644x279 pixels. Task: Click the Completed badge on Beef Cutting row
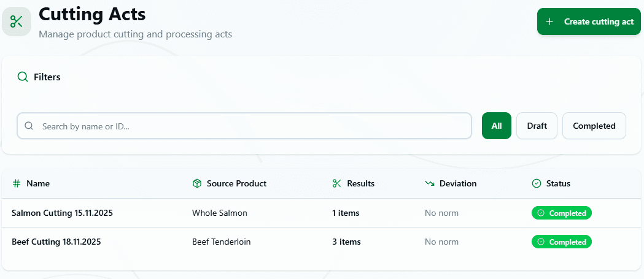pos(561,242)
